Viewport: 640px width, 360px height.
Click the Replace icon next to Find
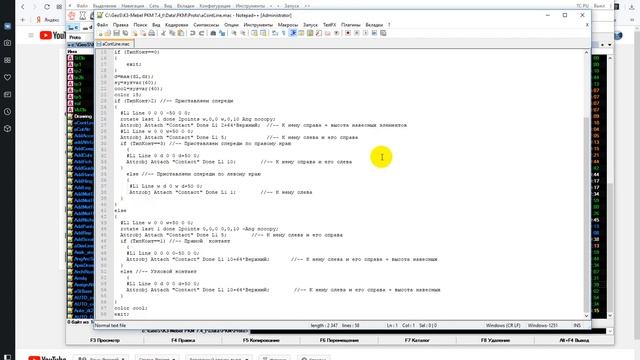(x=222, y=33)
